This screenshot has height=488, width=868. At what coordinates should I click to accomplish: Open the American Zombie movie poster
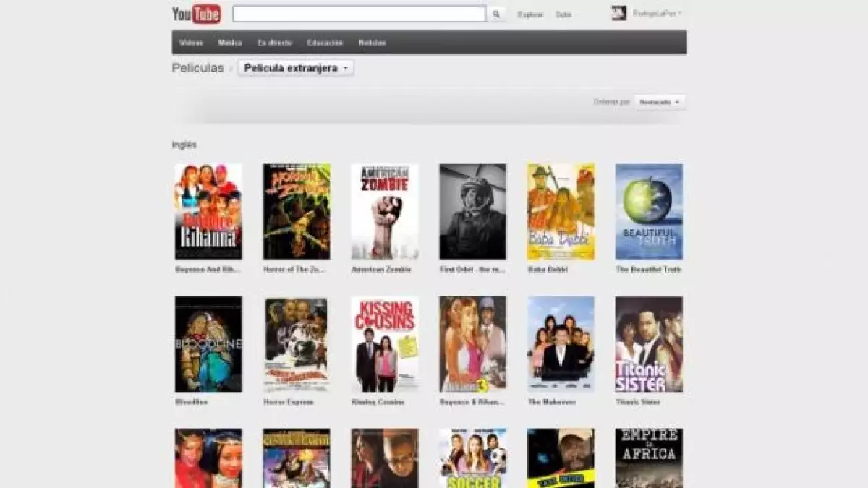[385, 211]
